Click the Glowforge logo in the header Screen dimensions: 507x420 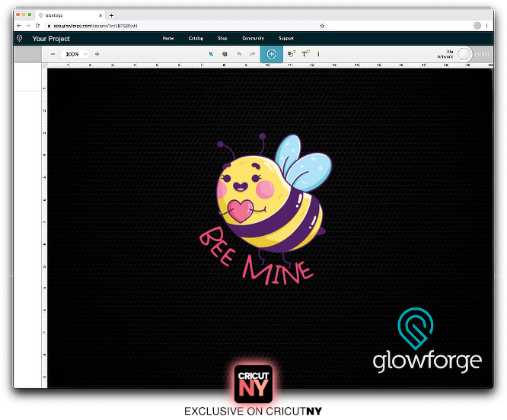[19, 39]
